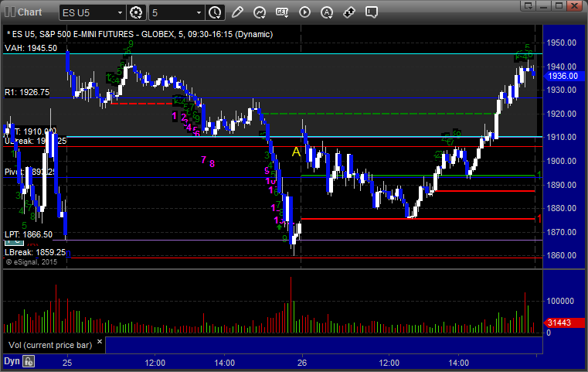Click the chart window grip icon

pyautogui.click(x=10, y=12)
